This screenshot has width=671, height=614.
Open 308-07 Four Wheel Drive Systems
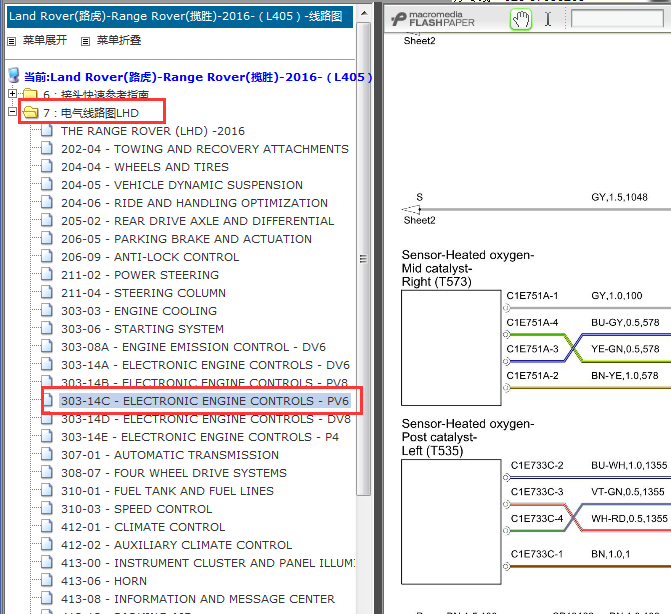[x=174, y=473]
